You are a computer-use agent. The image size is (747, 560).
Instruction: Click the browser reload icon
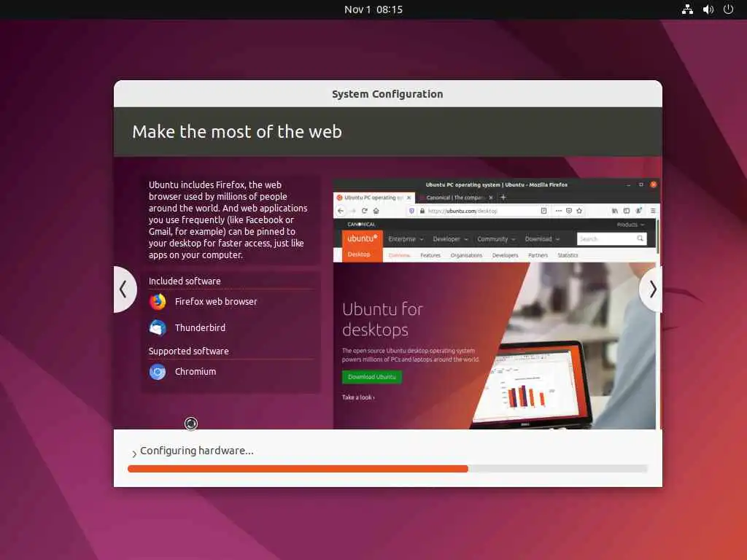[365, 211]
